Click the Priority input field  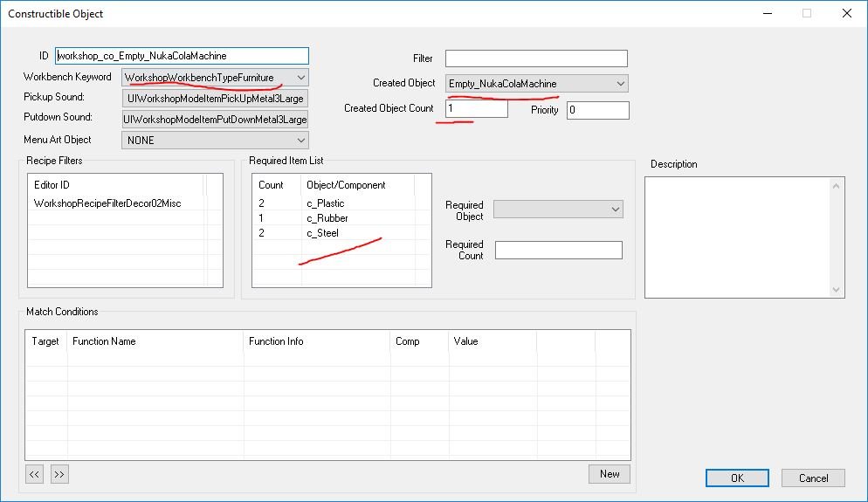pos(598,110)
